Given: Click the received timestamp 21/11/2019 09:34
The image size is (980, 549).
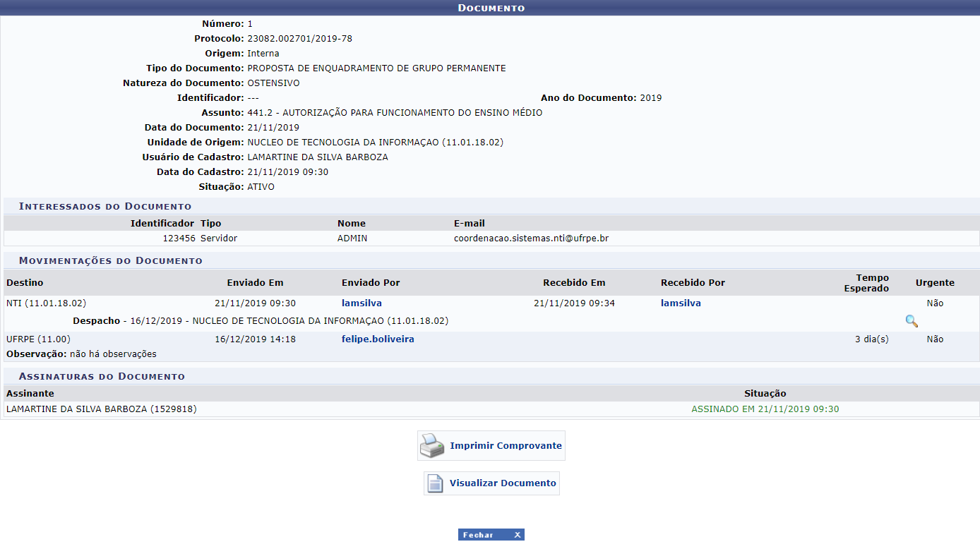Looking at the screenshot, I should [574, 303].
